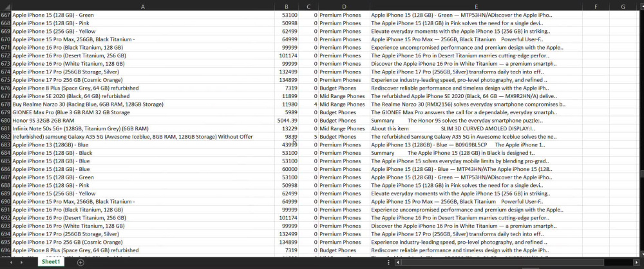The width and height of the screenshot is (644, 269).
Task: Select row 682 header
Action: pyautogui.click(x=5, y=137)
